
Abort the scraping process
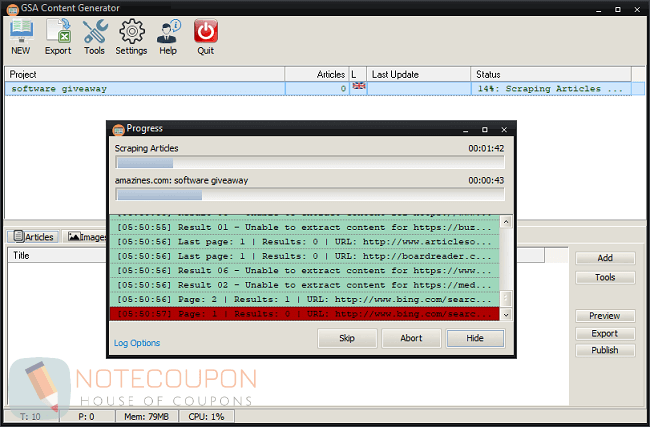click(411, 338)
